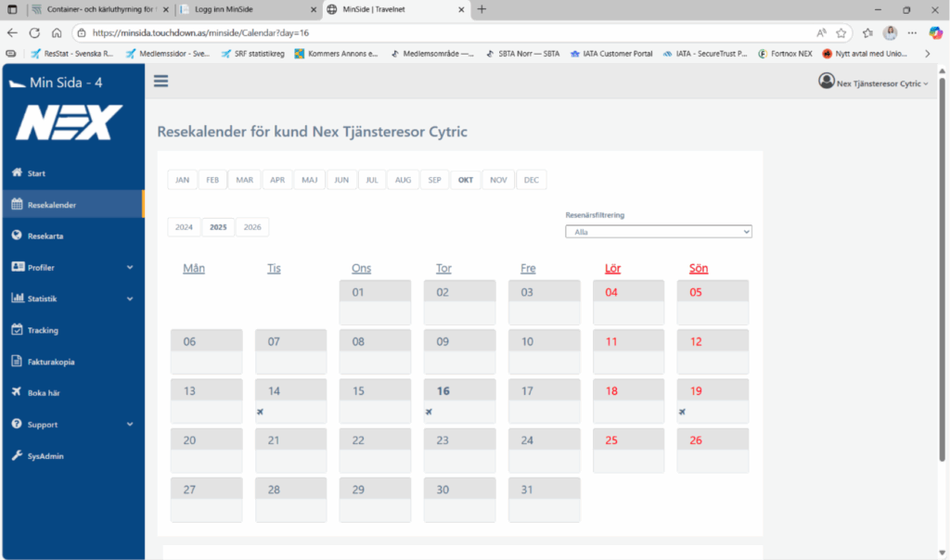
Task: Select day 16 in the calendar
Action: pos(443,391)
